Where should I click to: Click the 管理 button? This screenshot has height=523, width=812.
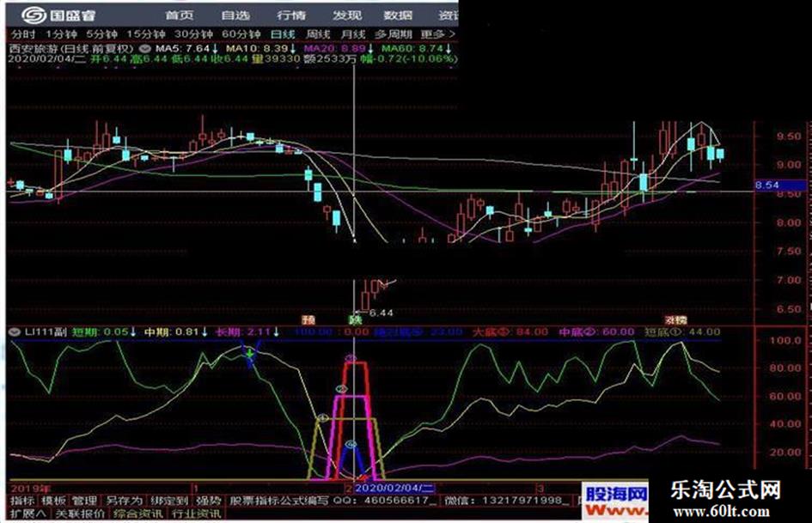[84, 501]
